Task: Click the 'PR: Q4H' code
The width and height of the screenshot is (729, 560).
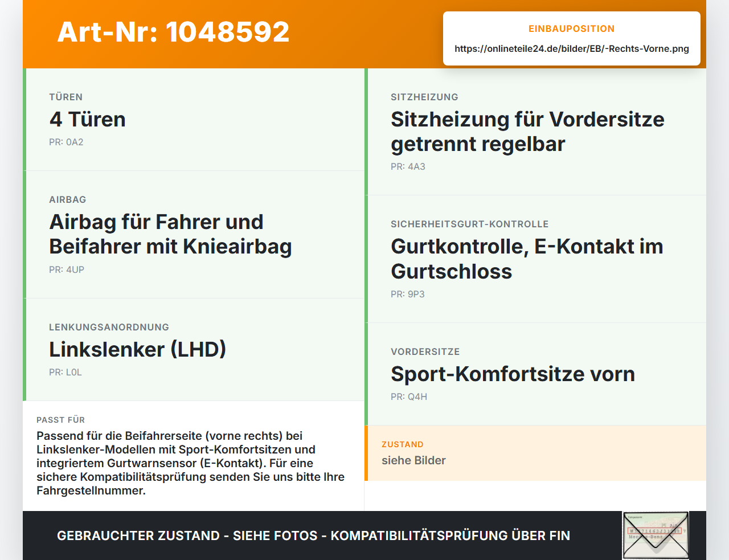Action: click(409, 397)
